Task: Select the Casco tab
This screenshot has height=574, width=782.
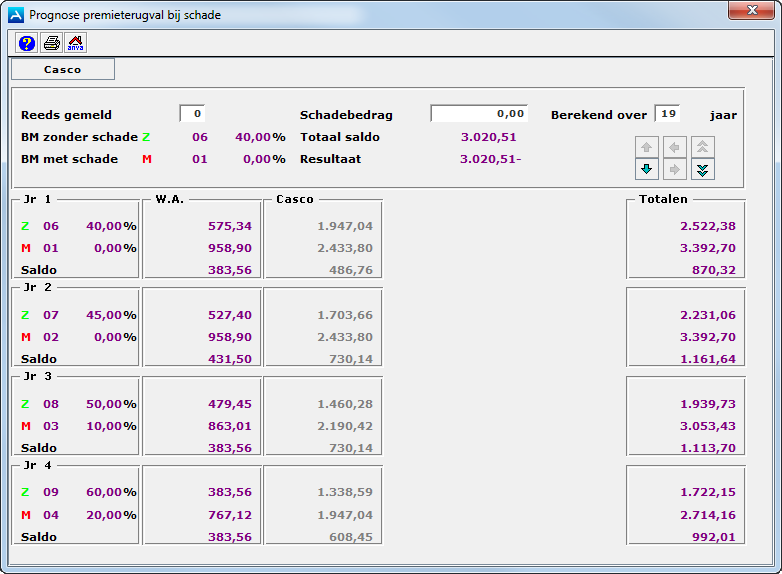Action: pyautogui.click(x=63, y=70)
